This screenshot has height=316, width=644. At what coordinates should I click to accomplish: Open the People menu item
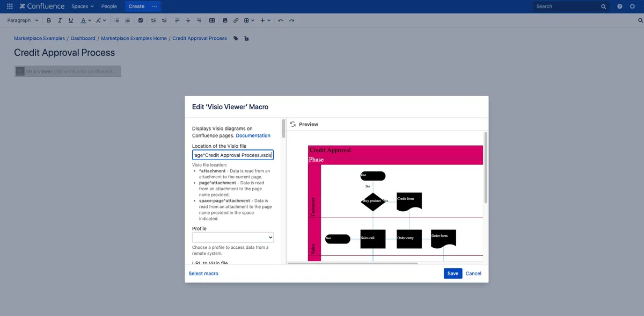109,6
